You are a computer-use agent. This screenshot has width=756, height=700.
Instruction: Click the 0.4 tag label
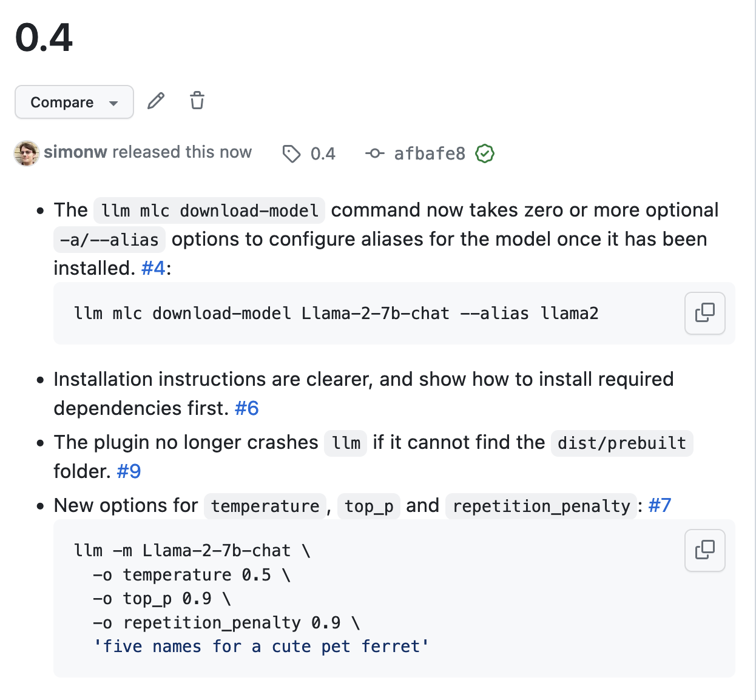coord(323,154)
